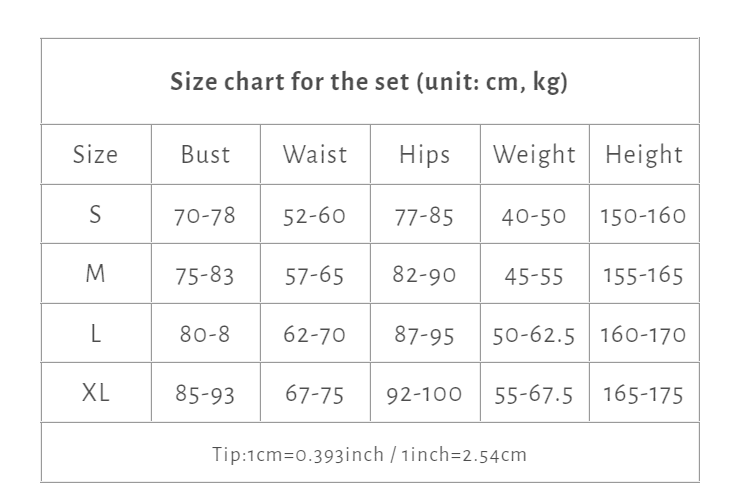Click the cm to inch conversion tip

[x=369, y=454]
